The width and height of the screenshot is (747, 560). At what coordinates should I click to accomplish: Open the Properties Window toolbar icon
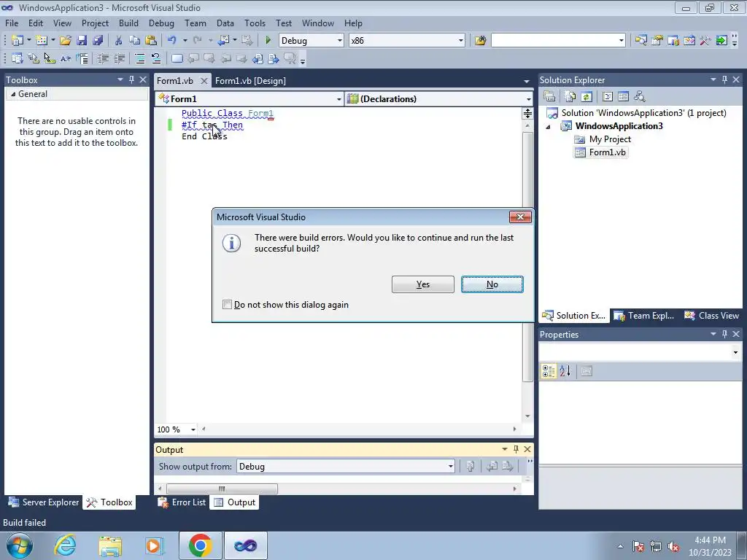pos(657,41)
